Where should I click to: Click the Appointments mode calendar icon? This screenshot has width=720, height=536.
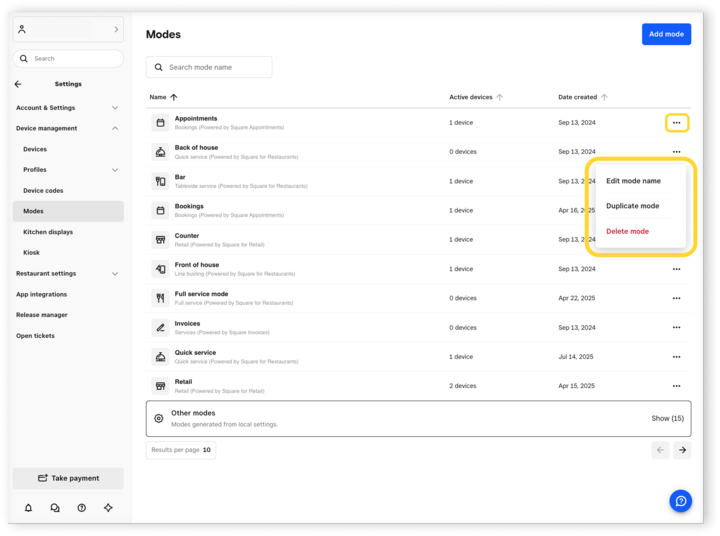tap(160, 123)
